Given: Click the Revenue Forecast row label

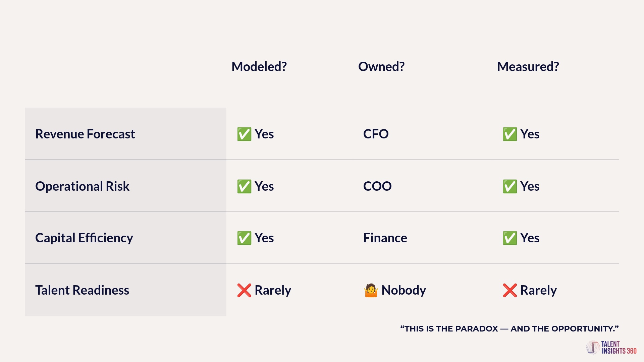Looking at the screenshot, I should [x=85, y=134].
